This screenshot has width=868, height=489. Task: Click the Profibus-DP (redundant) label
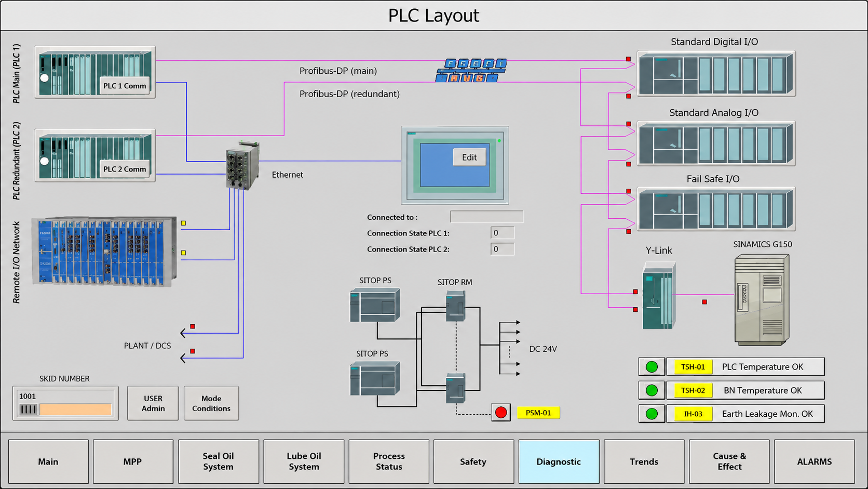tap(349, 94)
